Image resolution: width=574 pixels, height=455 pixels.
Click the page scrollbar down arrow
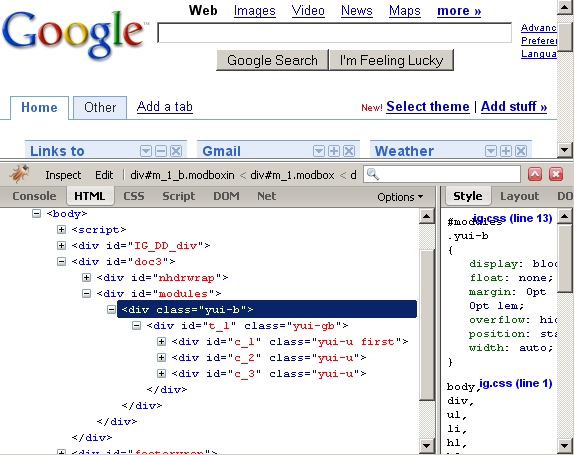pos(564,149)
